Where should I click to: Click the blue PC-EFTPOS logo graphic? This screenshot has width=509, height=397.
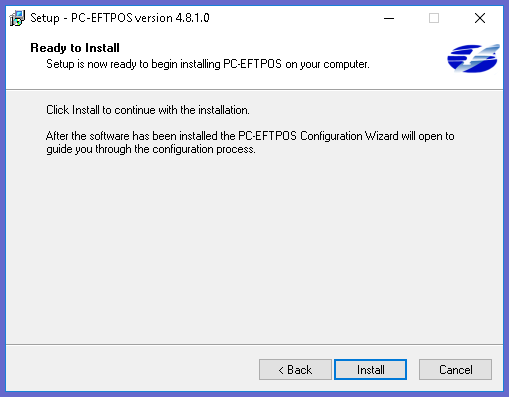pos(473,58)
